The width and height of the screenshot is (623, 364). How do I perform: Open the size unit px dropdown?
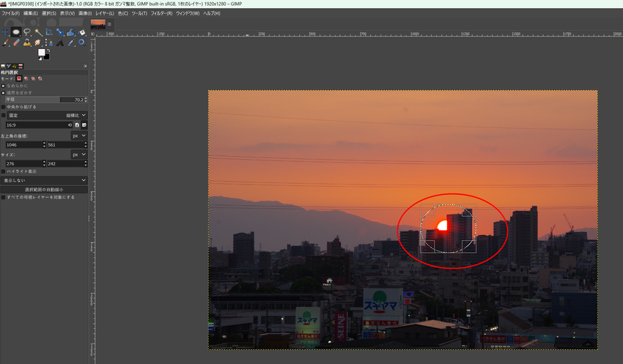tap(79, 155)
